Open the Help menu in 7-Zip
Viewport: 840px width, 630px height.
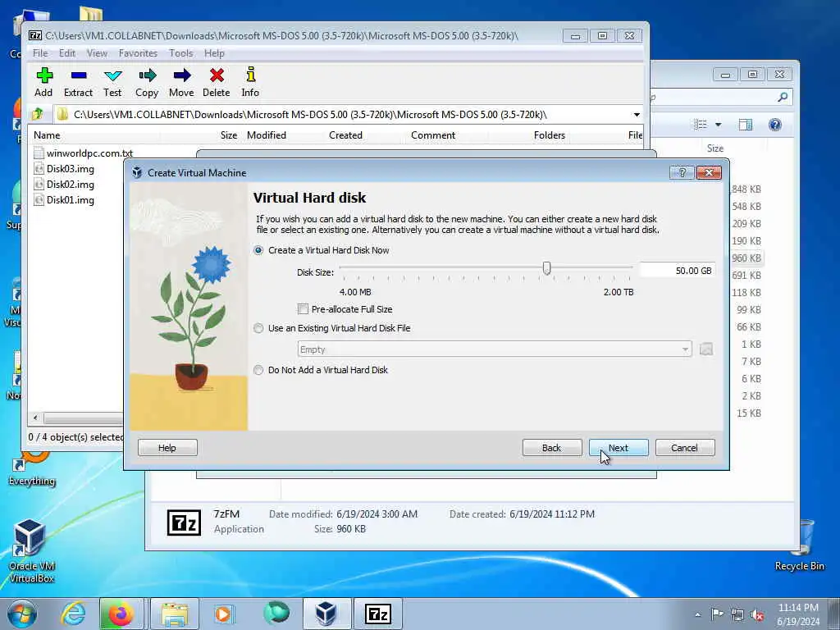214,53
